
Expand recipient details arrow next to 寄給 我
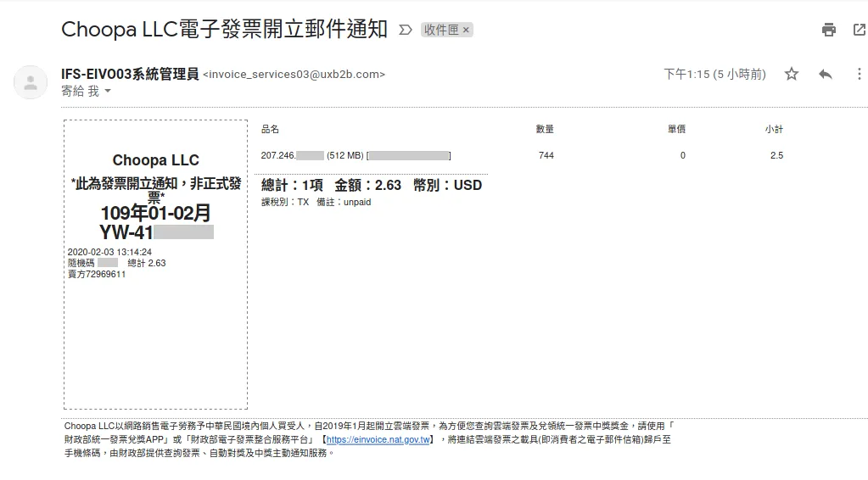(x=107, y=92)
